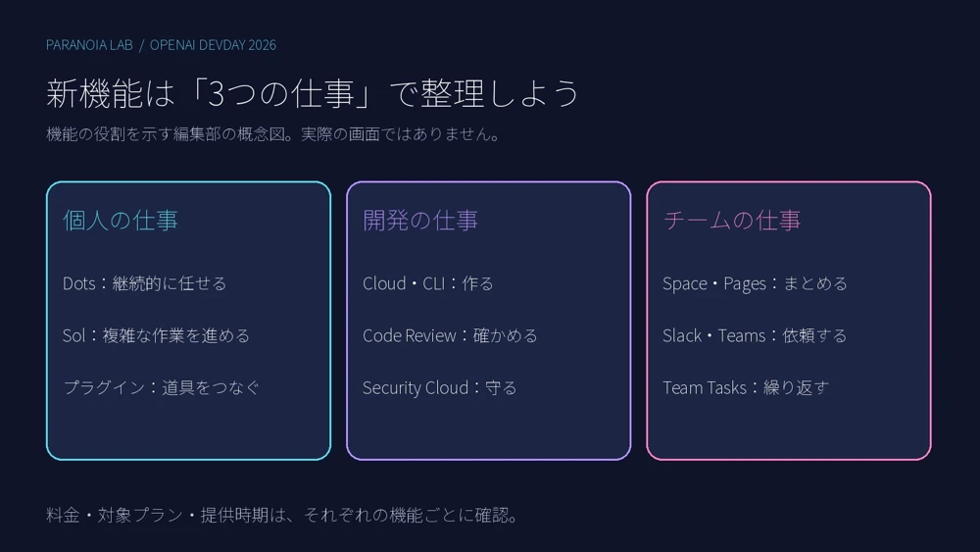The height and width of the screenshot is (552, 980).
Task: Click the title 新機能は「3つの仕事」で整理しよう
Action: (314, 93)
